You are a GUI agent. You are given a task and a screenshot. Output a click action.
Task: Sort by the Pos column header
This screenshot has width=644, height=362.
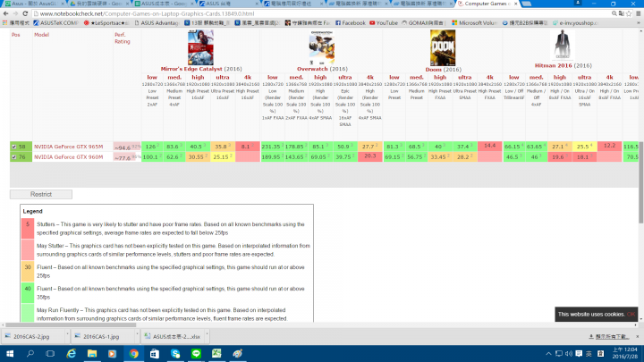pyautogui.click(x=15, y=35)
